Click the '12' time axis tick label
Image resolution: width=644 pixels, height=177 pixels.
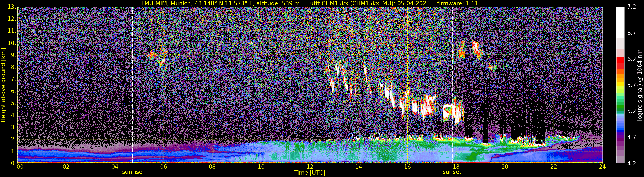pyautogui.click(x=310, y=167)
